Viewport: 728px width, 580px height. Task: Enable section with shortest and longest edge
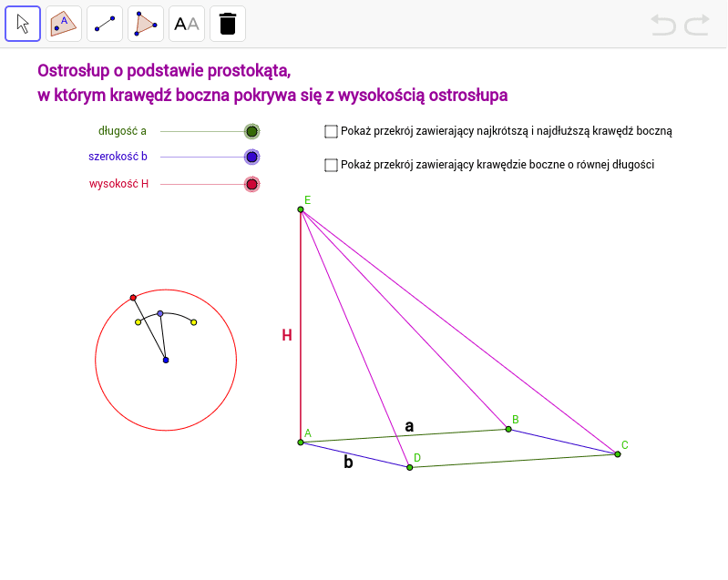[x=331, y=131]
